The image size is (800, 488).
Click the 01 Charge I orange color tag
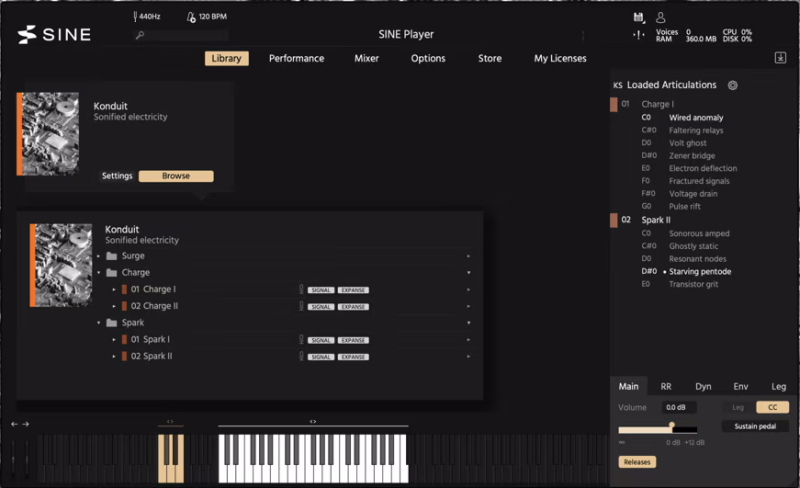(x=124, y=289)
